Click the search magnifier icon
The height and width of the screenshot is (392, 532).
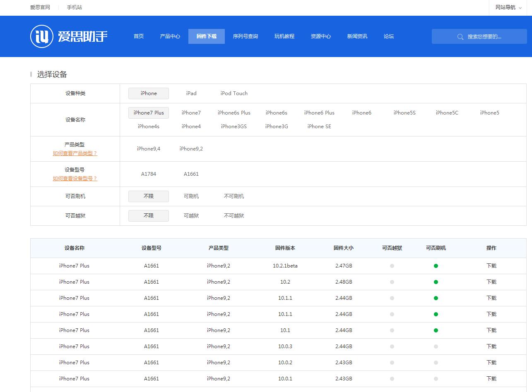[x=460, y=37]
